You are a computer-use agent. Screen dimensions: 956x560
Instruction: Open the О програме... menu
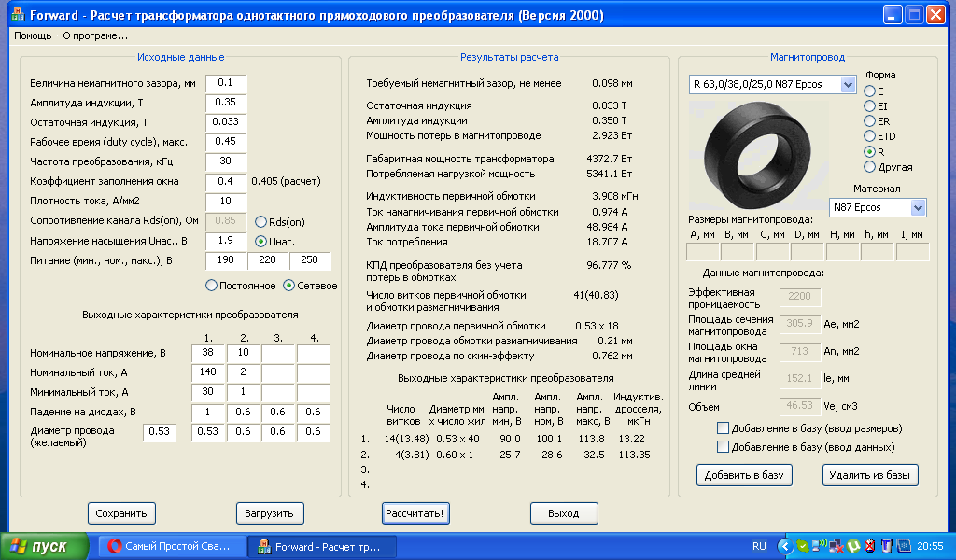click(95, 36)
